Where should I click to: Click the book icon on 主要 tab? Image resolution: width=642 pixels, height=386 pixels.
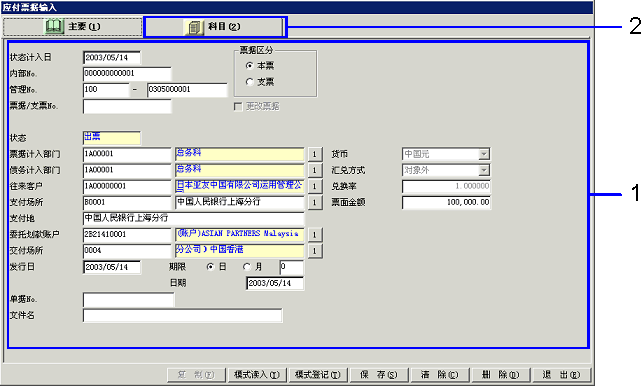(54, 27)
